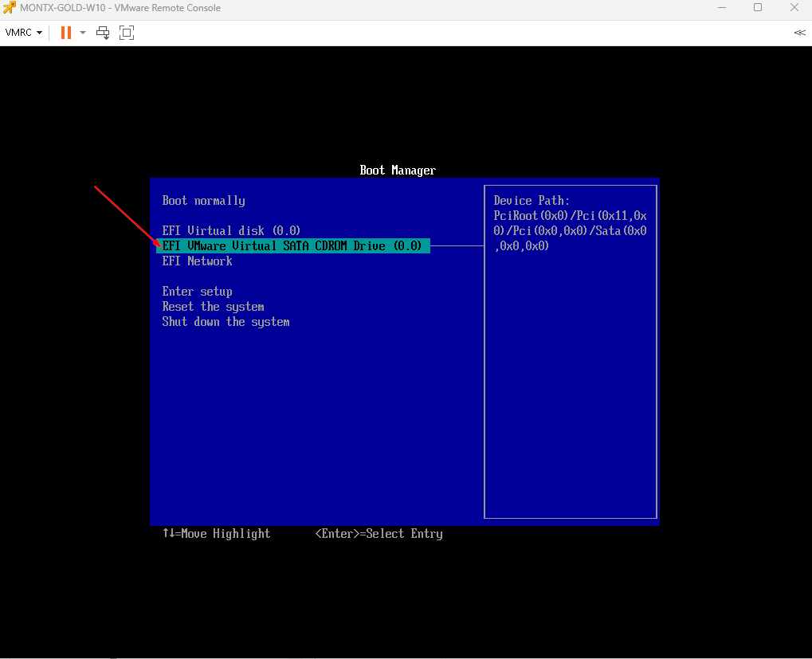Pause the virtual machine with the orange icon
The width and height of the screenshot is (812, 659).
[x=65, y=33]
